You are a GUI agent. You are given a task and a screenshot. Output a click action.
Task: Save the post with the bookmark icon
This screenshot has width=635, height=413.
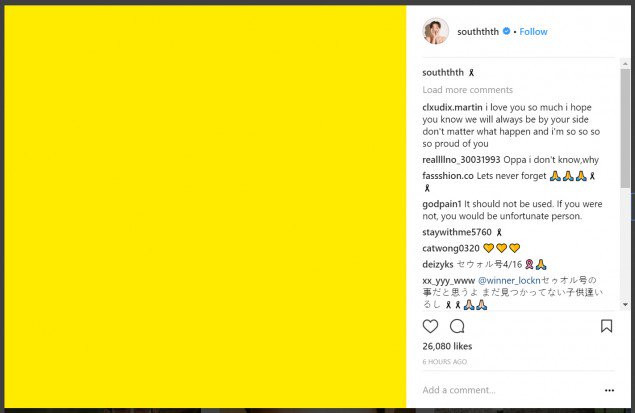click(x=606, y=326)
